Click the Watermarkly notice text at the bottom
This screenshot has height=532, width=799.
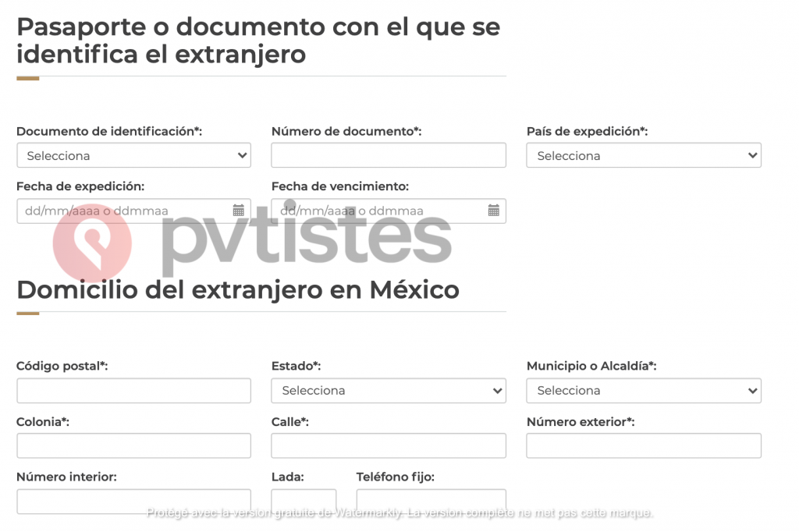pyautogui.click(x=399, y=514)
